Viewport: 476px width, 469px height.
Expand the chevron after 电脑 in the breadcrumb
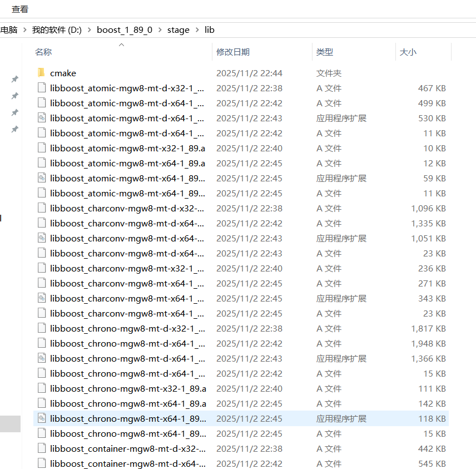click(x=25, y=30)
